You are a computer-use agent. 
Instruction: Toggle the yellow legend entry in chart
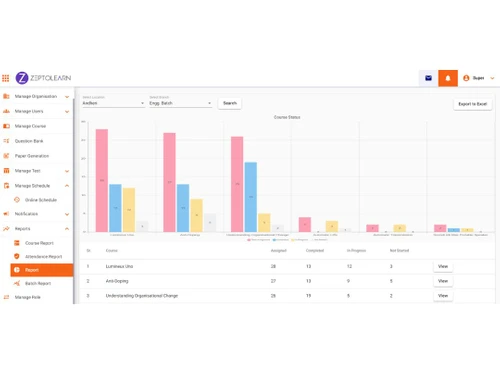[300, 240]
